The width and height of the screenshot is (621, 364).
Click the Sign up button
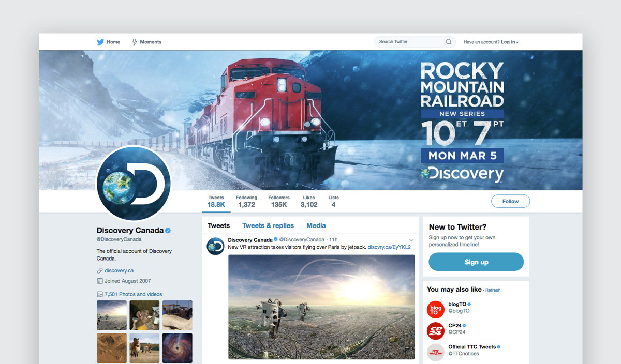coord(476,262)
